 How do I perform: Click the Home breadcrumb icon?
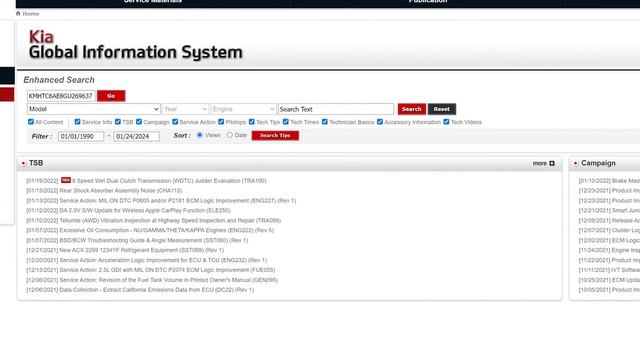click(x=18, y=13)
